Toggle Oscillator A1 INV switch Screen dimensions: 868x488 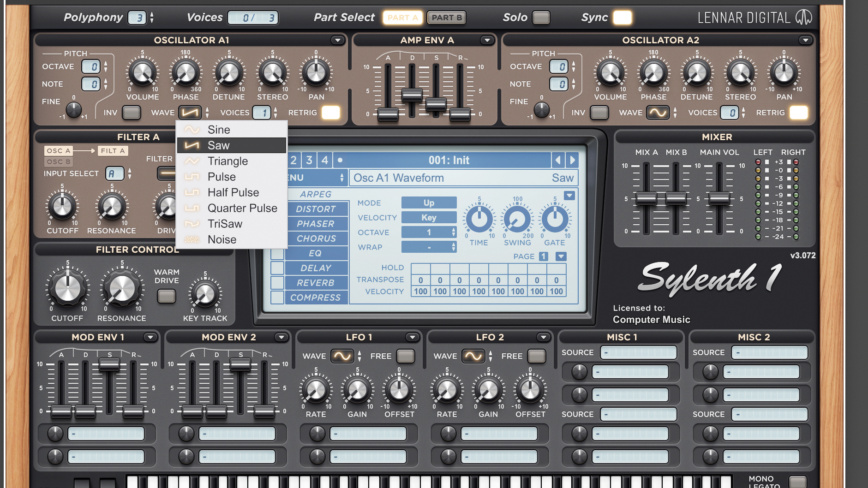tap(132, 113)
